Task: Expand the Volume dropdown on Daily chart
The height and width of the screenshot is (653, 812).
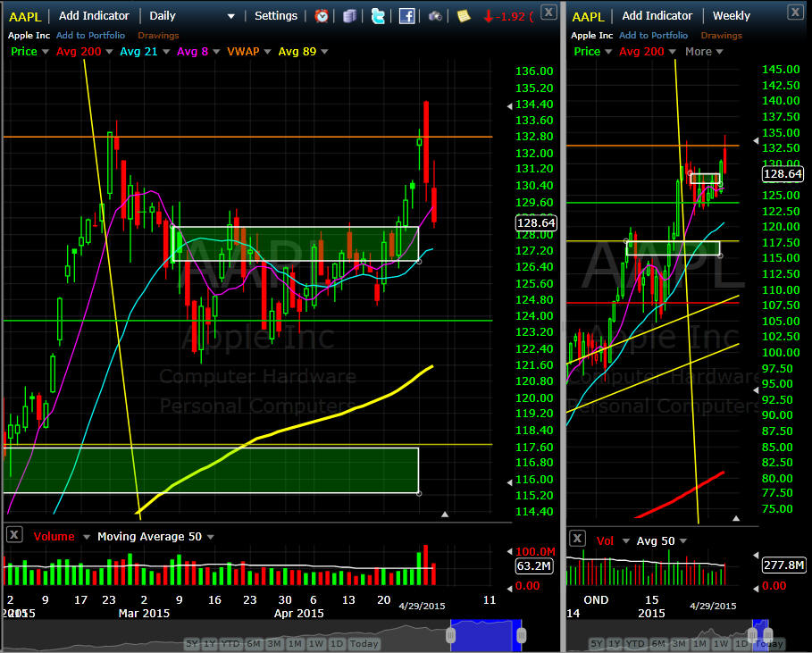Action: click(87, 537)
